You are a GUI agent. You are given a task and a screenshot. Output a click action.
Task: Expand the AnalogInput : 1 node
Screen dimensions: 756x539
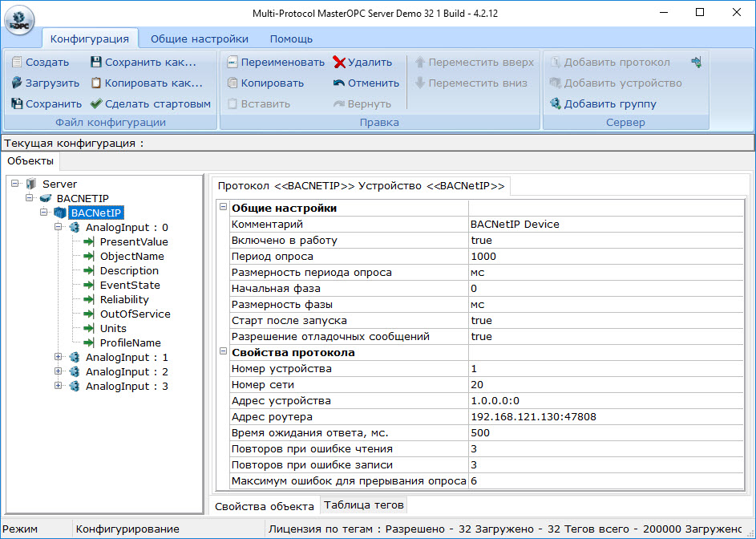click(58, 357)
